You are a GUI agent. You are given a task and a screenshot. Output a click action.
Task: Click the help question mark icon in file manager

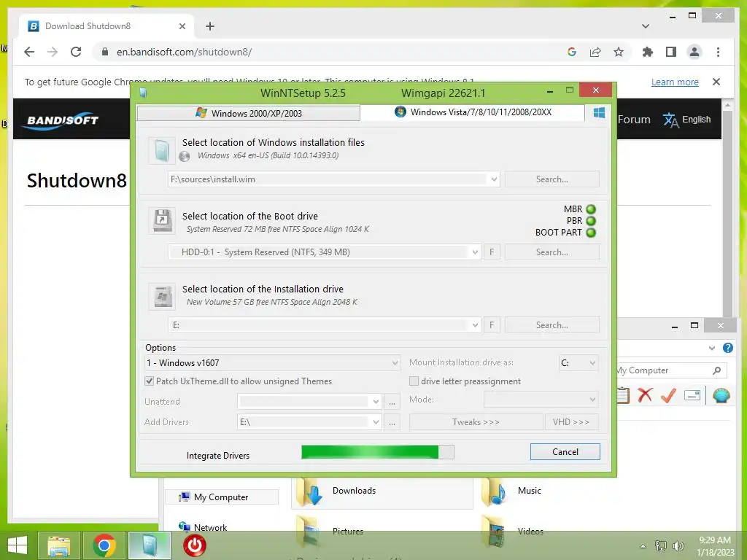[x=728, y=348]
